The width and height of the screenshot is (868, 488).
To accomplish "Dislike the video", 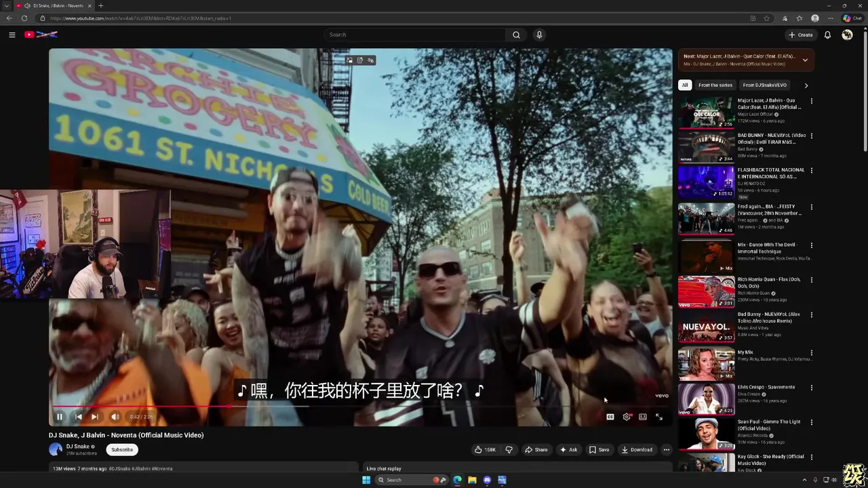I will (509, 449).
